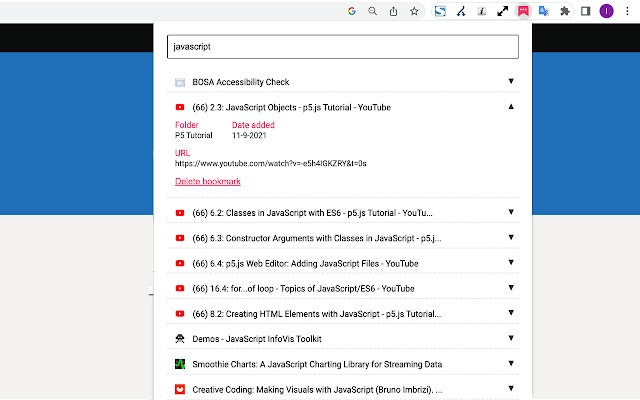Expand the 8.2 Creating HTML Elements bookmark

(x=511, y=313)
